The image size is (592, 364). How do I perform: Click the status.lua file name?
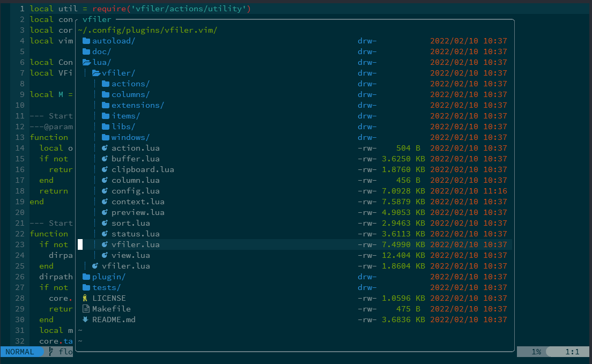coord(136,234)
